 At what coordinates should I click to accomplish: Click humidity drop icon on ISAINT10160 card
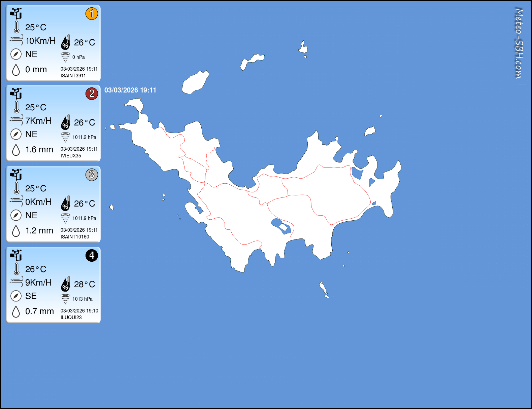click(66, 203)
